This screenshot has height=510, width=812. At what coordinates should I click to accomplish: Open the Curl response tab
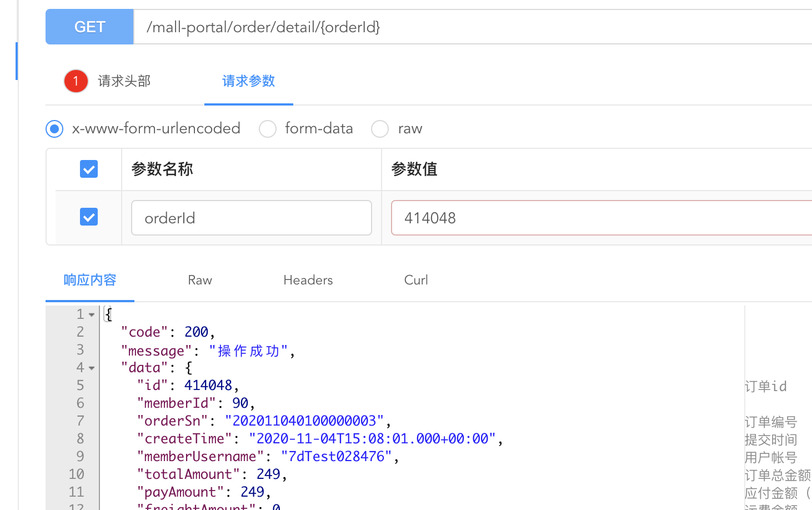pyautogui.click(x=416, y=280)
